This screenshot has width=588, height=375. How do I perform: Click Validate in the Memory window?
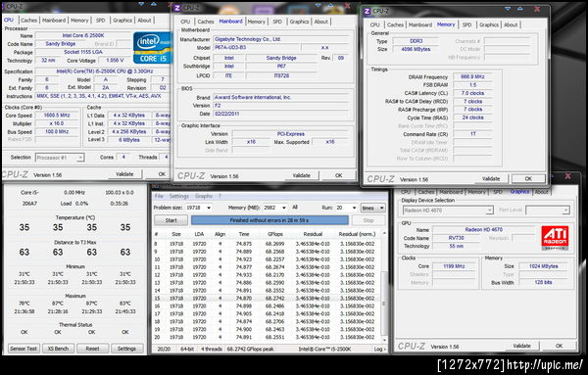(x=491, y=179)
